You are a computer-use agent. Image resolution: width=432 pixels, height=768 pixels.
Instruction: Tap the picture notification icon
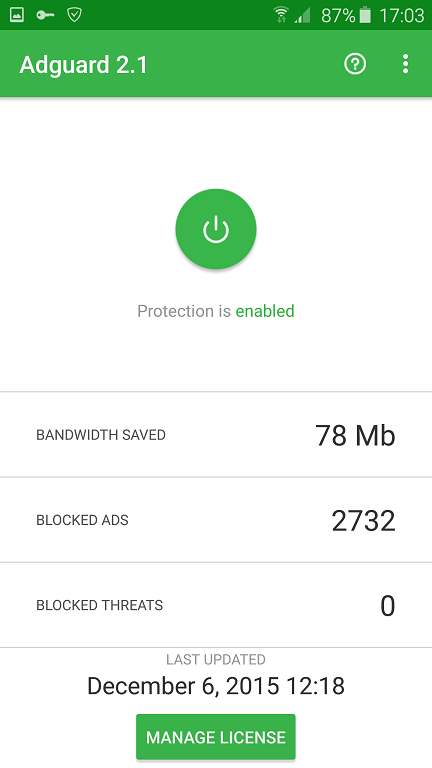pyautogui.click(x=17, y=15)
